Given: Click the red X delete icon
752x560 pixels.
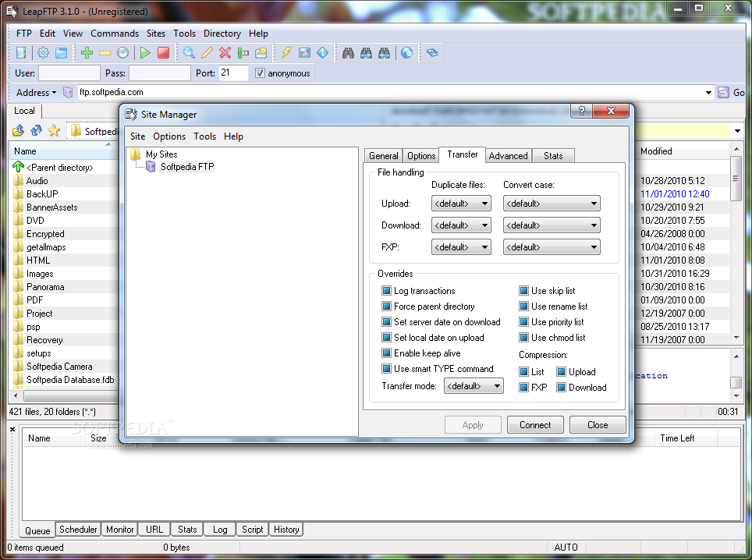Looking at the screenshot, I should (225, 53).
